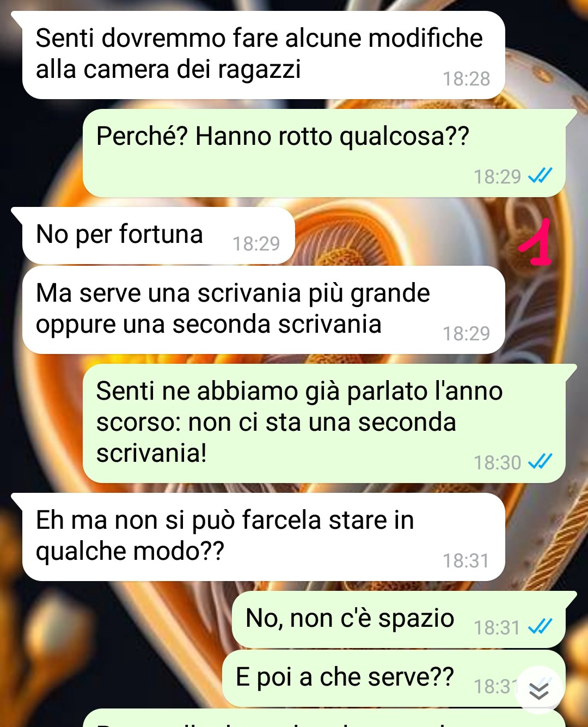Click the 18:31 timestamp beside 'non c'è spazio'
This screenshot has width=588, height=727.
click(x=497, y=627)
